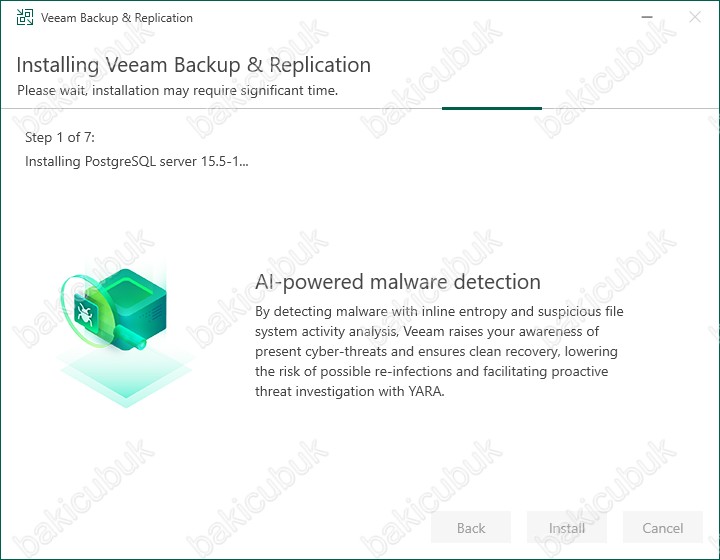Click the bug icon on the malware illustration
The width and height of the screenshot is (720, 560).
click(x=85, y=315)
